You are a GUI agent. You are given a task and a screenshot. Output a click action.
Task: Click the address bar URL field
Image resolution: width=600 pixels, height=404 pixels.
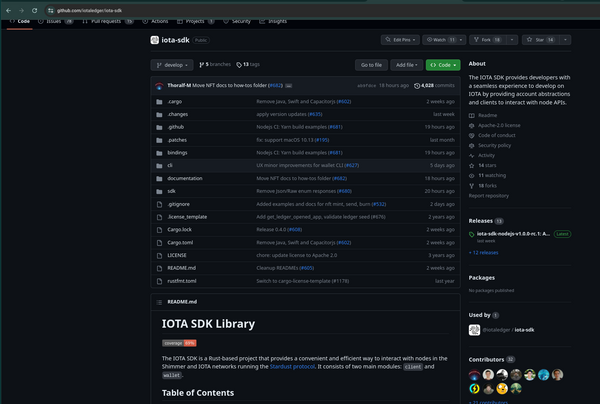pos(89,10)
